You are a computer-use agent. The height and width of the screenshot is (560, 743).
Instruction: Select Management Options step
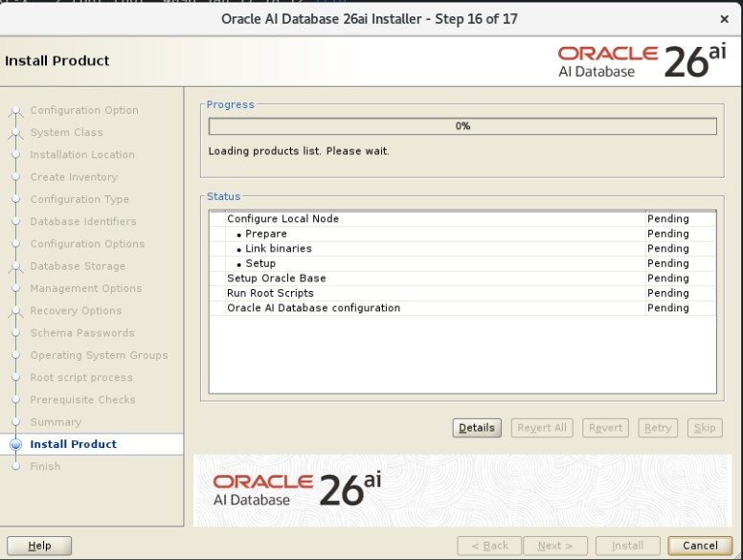tap(86, 288)
